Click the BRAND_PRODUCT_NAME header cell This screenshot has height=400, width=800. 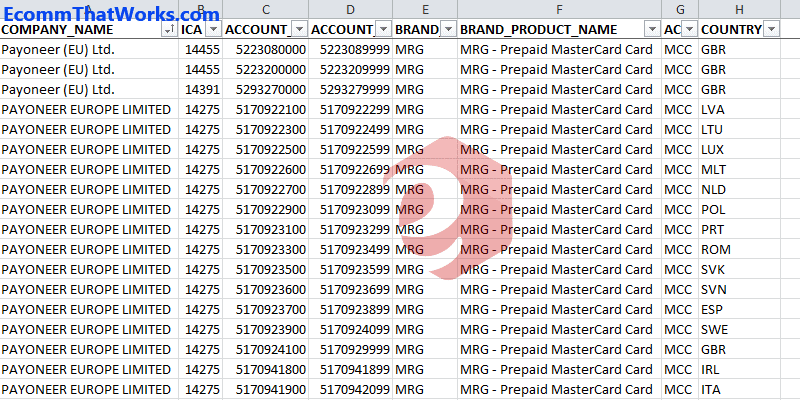coord(560,30)
